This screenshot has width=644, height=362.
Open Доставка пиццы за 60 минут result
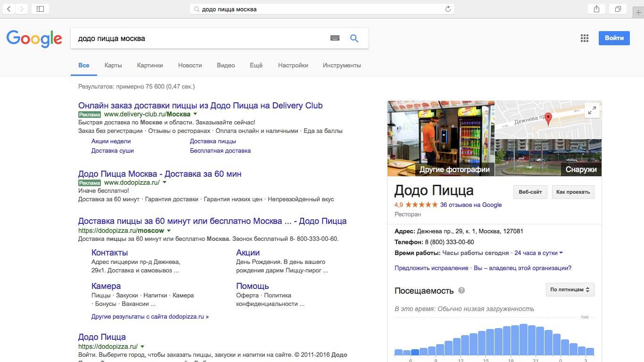pyautogui.click(x=212, y=221)
